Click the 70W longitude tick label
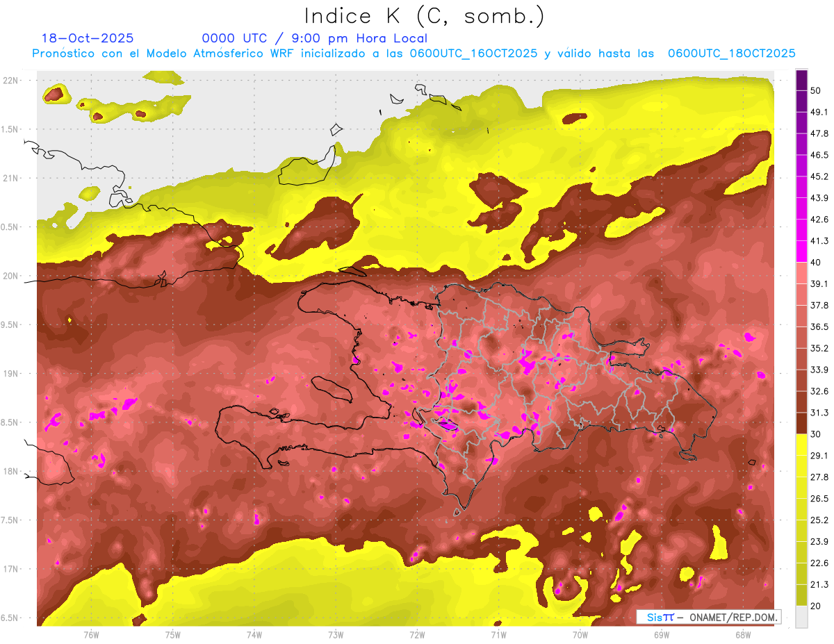The image size is (834, 644). (x=580, y=634)
